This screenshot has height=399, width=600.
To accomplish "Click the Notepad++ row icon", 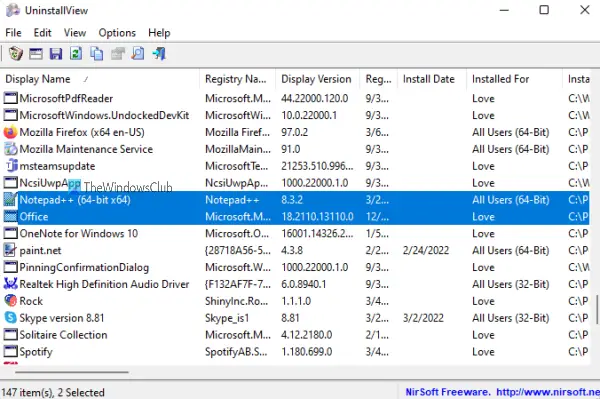I will [x=11, y=200].
